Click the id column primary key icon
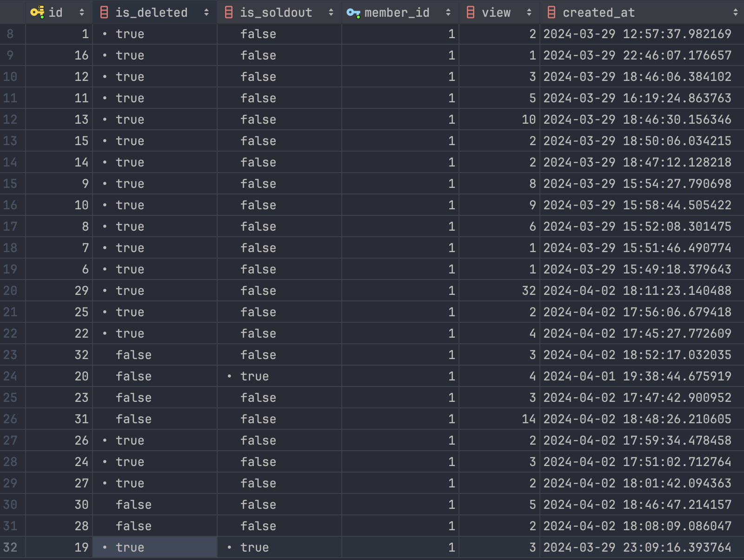The height and width of the screenshot is (560, 744). pyautogui.click(x=37, y=12)
